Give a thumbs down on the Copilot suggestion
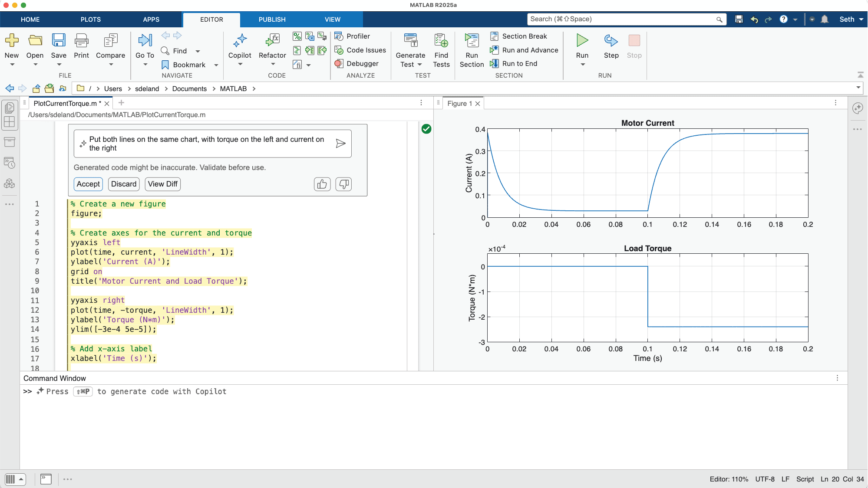 tap(343, 184)
